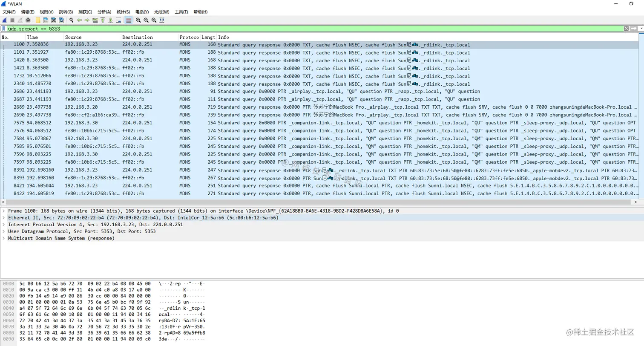This screenshot has height=346, width=644.
Task: Zoom out the packet text
Action: click(146, 20)
